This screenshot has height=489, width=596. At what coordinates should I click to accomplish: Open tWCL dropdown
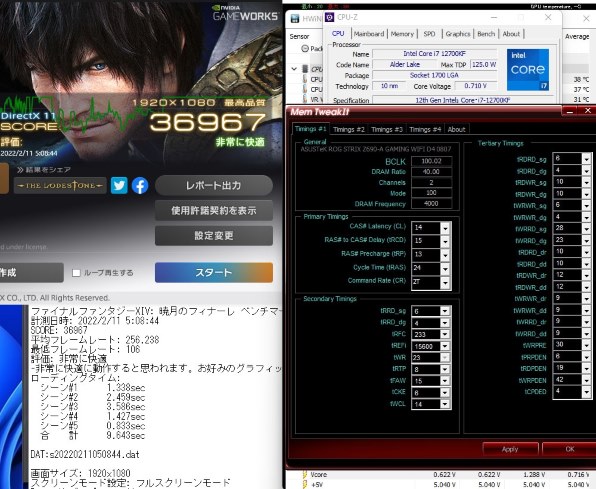tap(444, 404)
